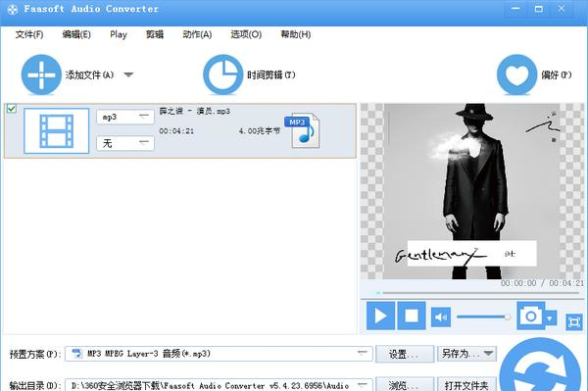This screenshot has width=588, height=391.
Task: Open the 编辑(E) menu
Action: coord(76,34)
